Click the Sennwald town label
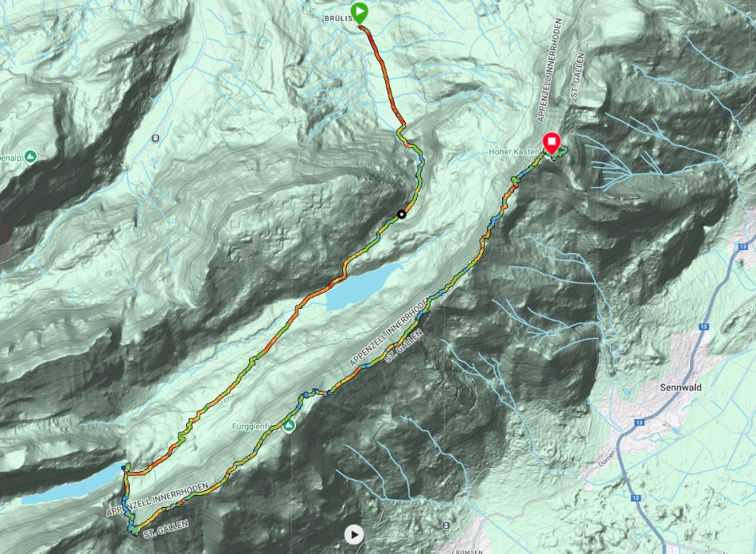Image resolution: width=756 pixels, height=554 pixels. point(680,387)
